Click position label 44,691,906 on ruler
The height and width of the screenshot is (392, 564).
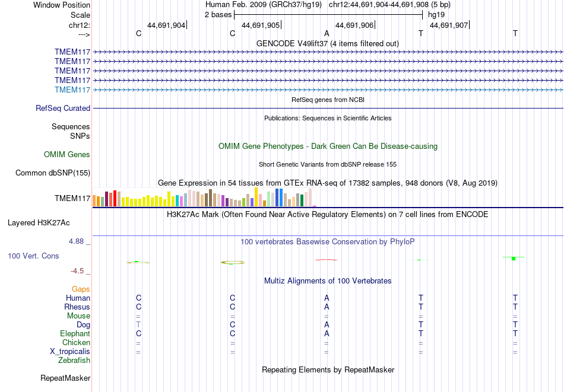pyautogui.click(x=354, y=25)
